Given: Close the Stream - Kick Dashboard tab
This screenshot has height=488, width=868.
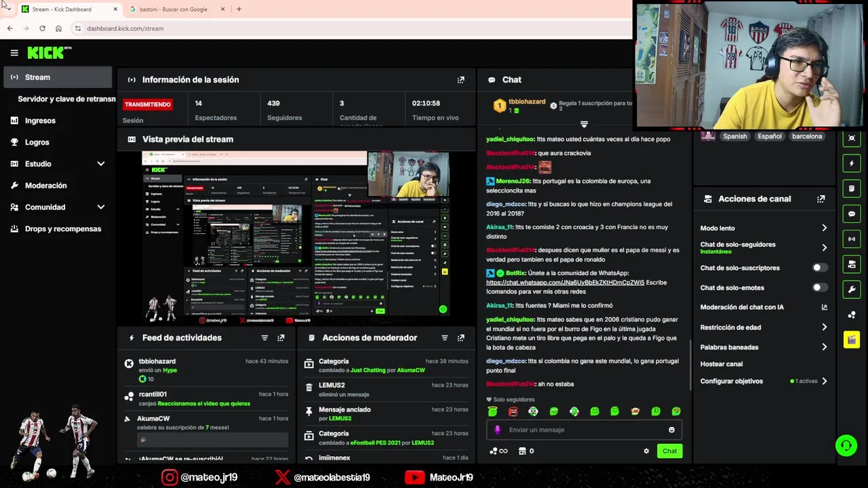Looking at the screenshot, I should 115,9.
